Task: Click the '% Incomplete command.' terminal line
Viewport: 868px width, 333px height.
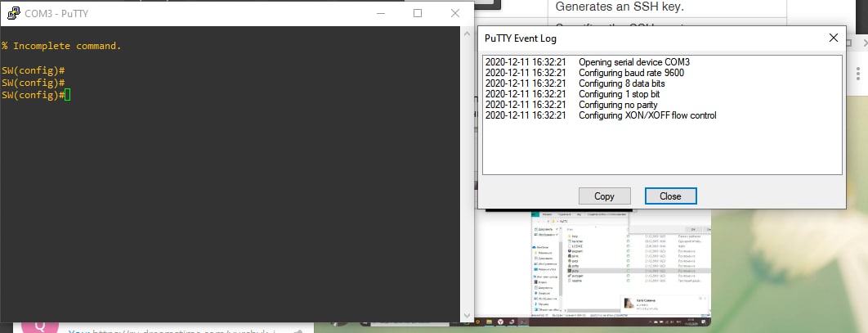Action: (61, 46)
